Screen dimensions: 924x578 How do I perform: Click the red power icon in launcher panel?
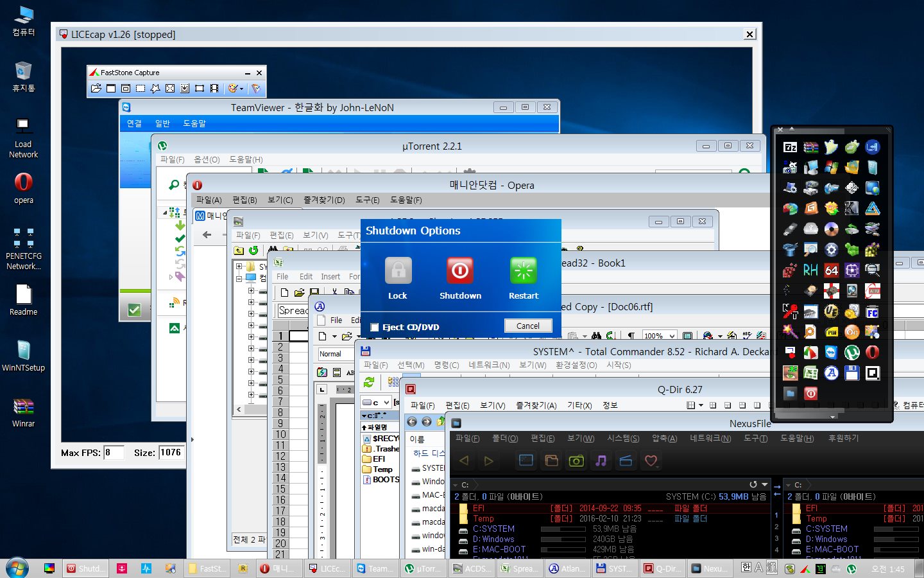pos(811,394)
